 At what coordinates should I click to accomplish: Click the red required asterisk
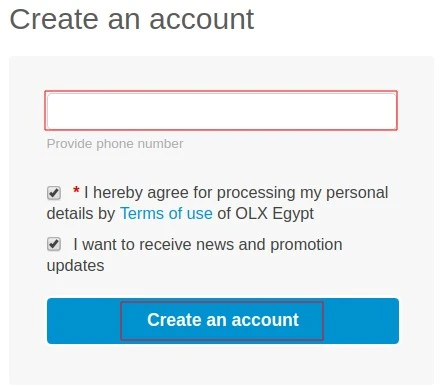pos(76,191)
